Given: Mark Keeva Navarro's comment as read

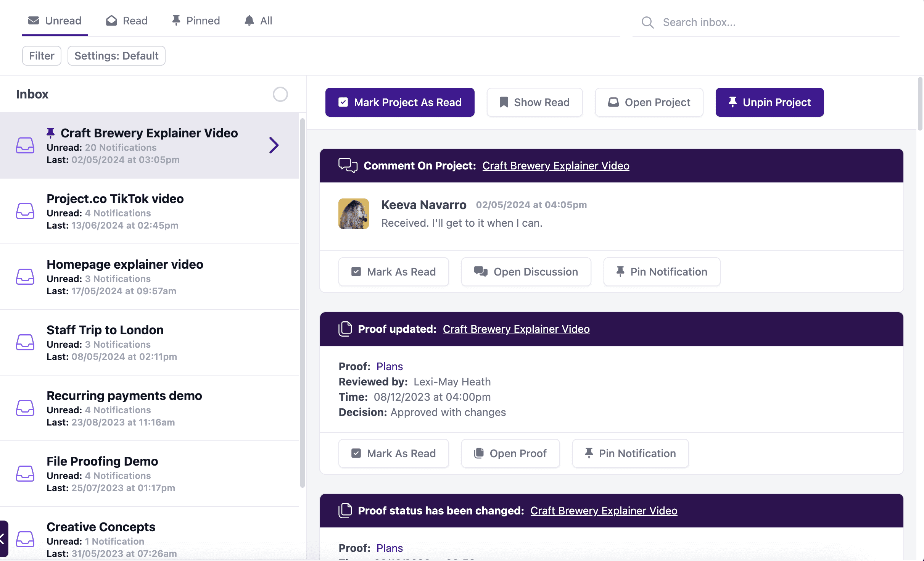Looking at the screenshot, I should tap(393, 272).
